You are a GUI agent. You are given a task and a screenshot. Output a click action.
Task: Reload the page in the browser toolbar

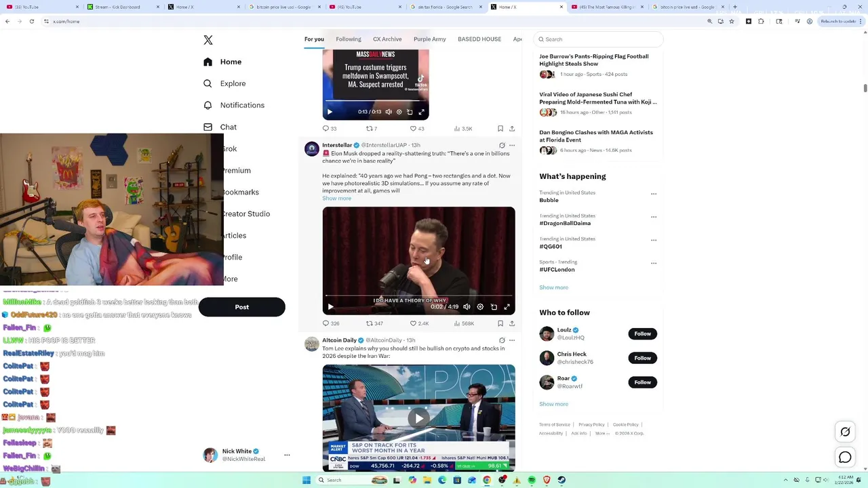coord(32,21)
